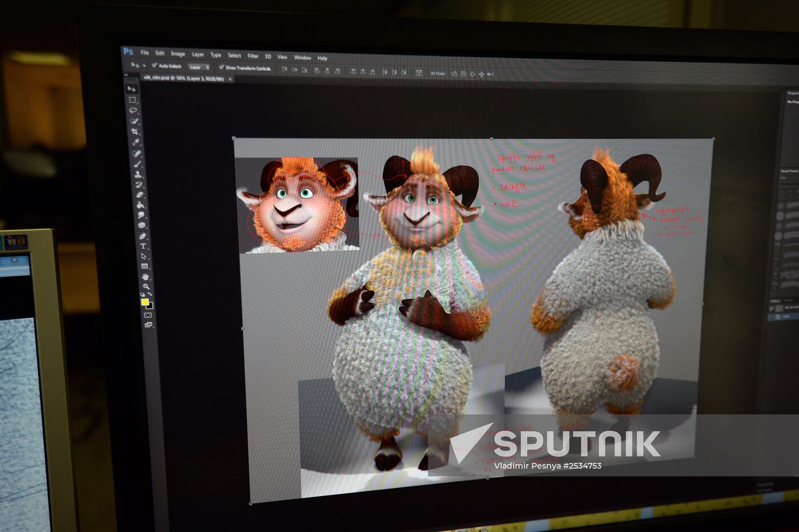The width and height of the screenshot is (799, 532).
Task: Choose the 3D Roll mode icon
Action: point(463,74)
